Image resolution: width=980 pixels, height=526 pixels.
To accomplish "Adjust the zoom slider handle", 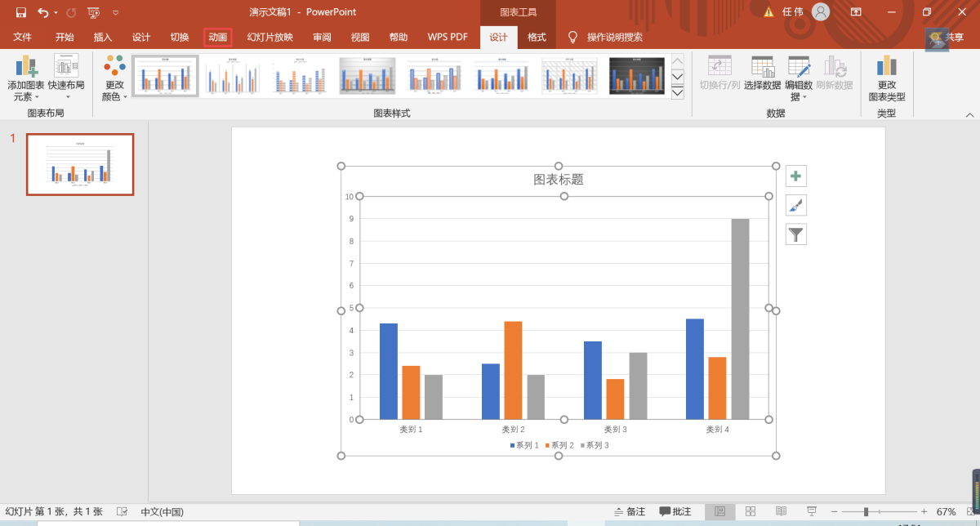I will click(866, 511).
